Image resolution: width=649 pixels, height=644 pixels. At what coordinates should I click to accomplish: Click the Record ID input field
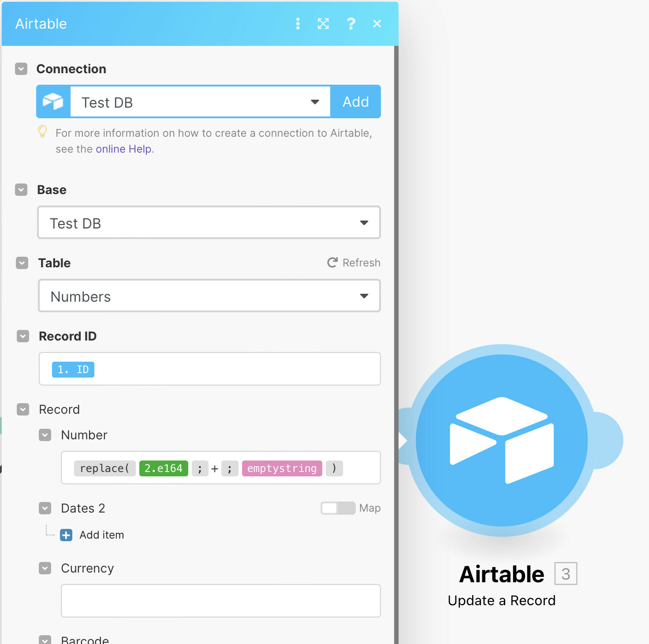pyautogui.click(x=210, y=369)
